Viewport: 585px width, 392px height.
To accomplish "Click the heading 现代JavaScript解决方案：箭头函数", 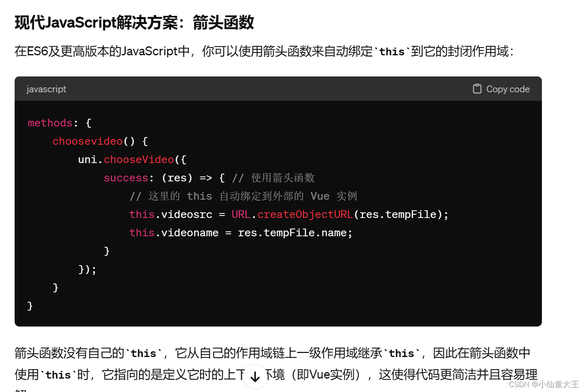I will (135, 22).
